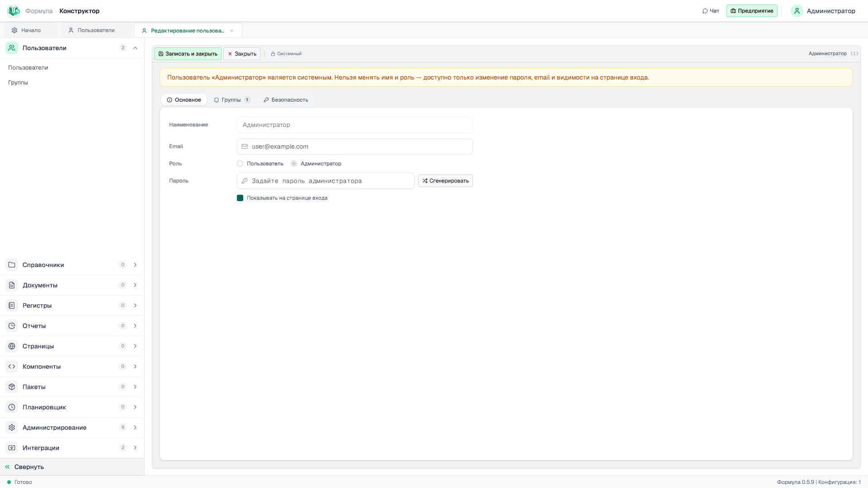The width and height of the screenshot is (868, 488).
Task: Click Записать и закрыть button
Action: click(188, 54)
